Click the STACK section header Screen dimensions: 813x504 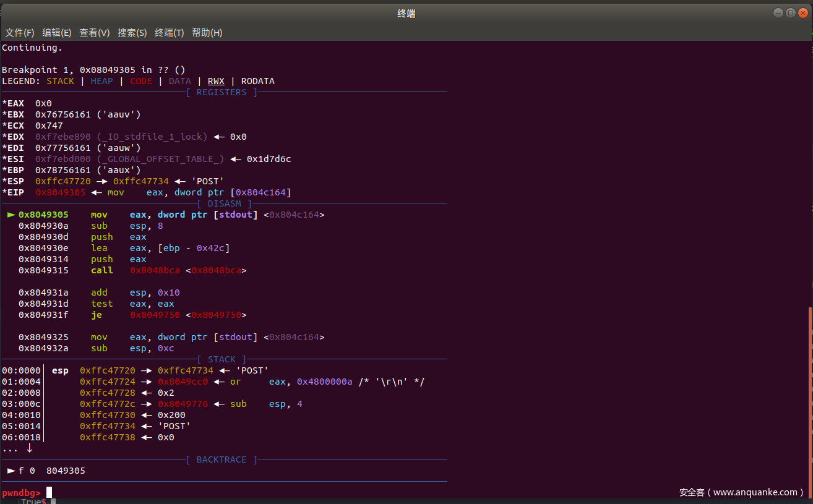[x=222, y=359]
